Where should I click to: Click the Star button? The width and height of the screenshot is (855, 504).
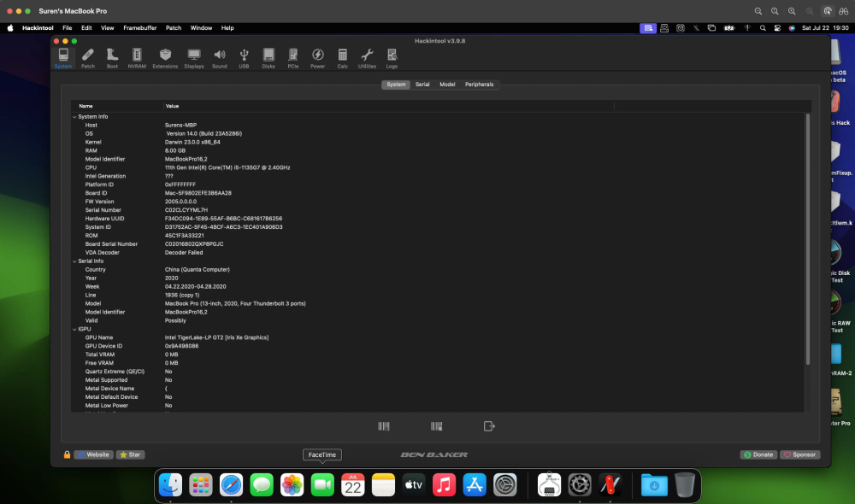coord(130,454)
